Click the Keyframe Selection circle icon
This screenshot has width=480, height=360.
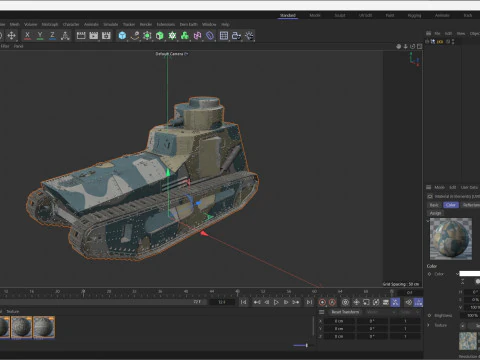click(345, 302)
